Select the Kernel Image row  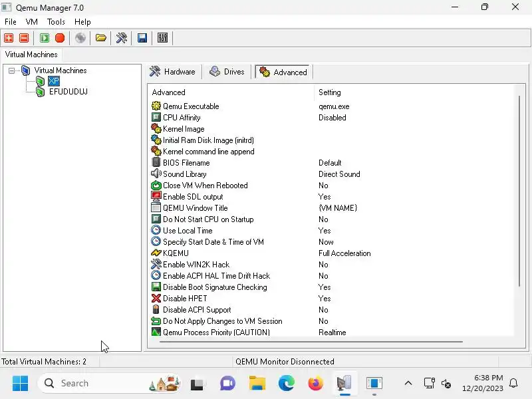click(184, 129)
